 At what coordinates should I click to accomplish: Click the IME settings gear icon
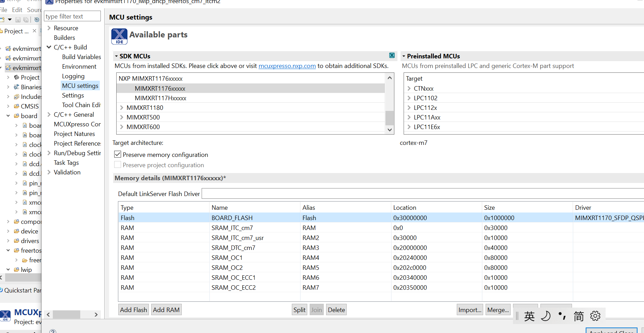pyautogui.click(x=595, y=316)
